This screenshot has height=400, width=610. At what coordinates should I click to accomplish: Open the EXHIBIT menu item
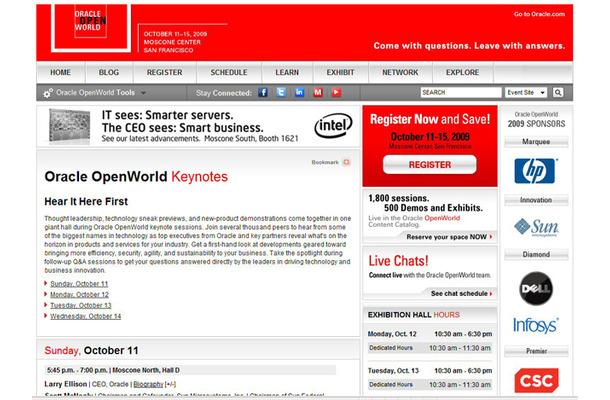click(340, 72)
